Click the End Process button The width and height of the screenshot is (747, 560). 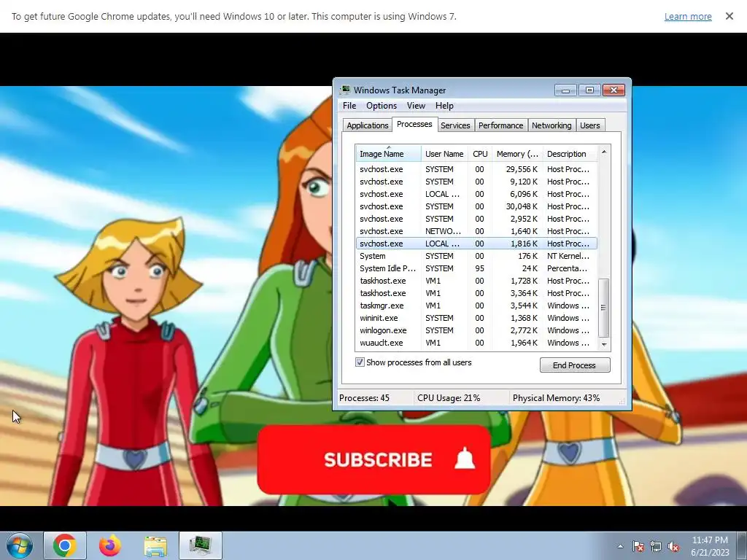(575, 365)
